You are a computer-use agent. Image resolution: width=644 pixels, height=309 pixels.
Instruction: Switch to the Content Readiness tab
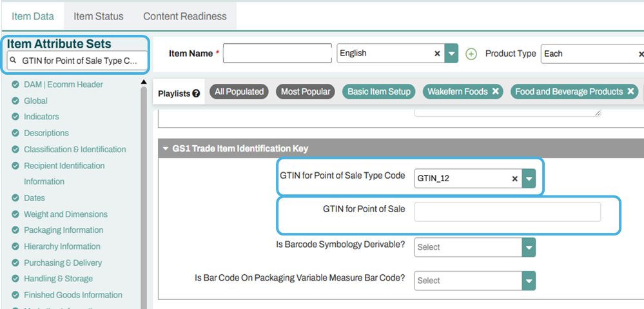pos(185,16)
